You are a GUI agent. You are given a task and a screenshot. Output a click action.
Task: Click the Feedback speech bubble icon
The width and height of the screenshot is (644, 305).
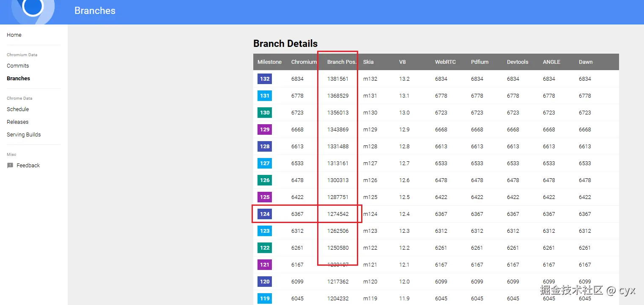(10, 166)
